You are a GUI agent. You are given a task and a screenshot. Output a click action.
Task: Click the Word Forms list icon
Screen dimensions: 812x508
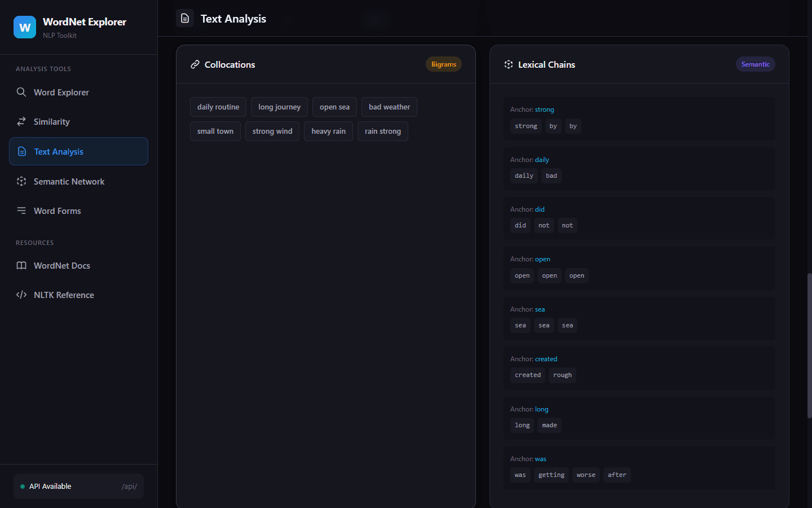point(21,211)
